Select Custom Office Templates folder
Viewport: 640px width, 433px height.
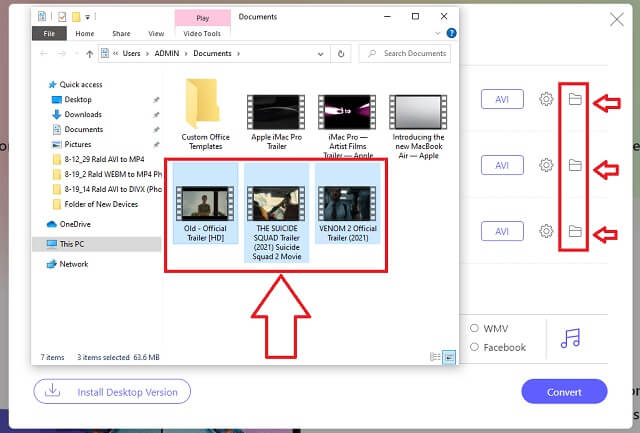coord(205,115)
